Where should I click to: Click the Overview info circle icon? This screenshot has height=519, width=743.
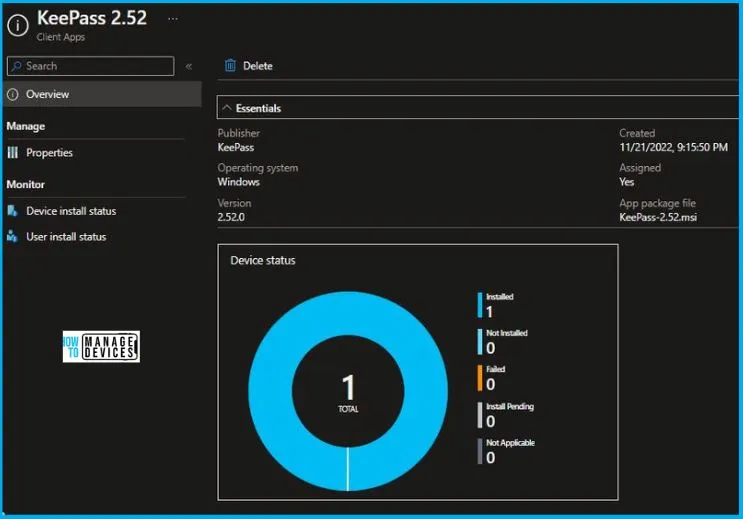(x=13, y=94)
